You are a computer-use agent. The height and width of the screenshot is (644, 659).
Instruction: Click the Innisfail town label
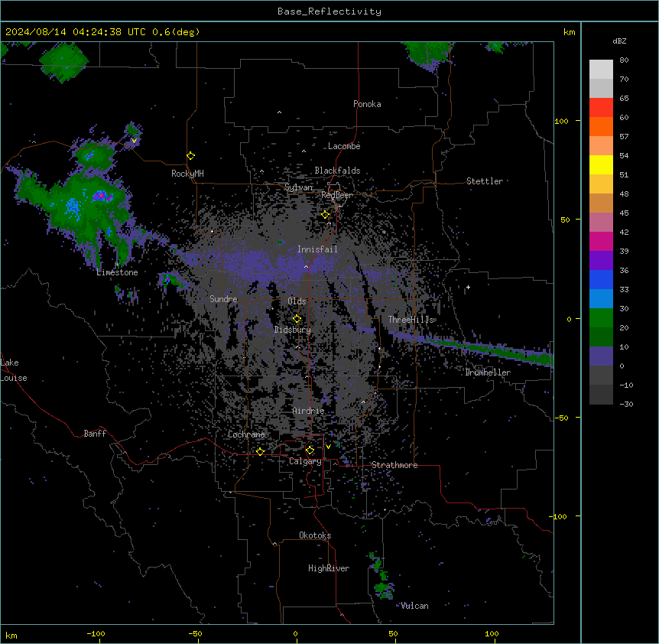pyautogui.click(x=317, y=249)
